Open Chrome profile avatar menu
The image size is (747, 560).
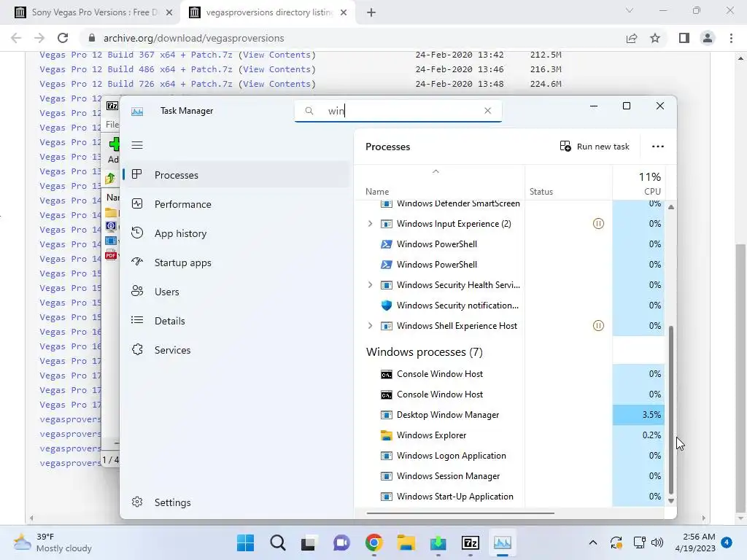[x=708, y=38]
